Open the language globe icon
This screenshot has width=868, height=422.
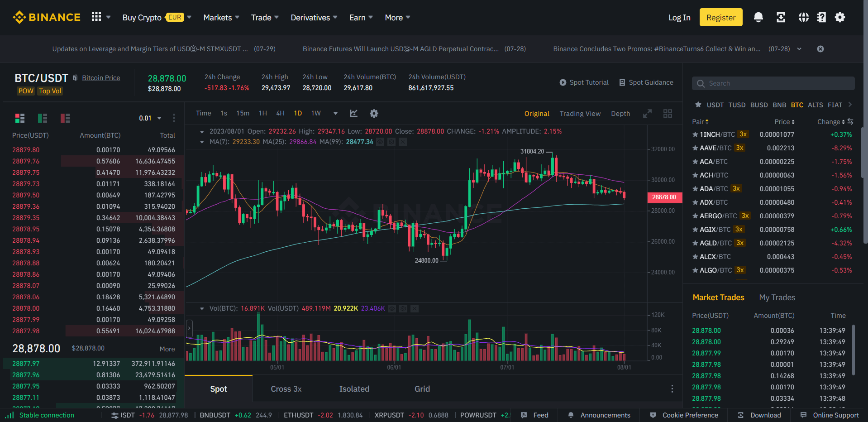(x=803, y=18)
